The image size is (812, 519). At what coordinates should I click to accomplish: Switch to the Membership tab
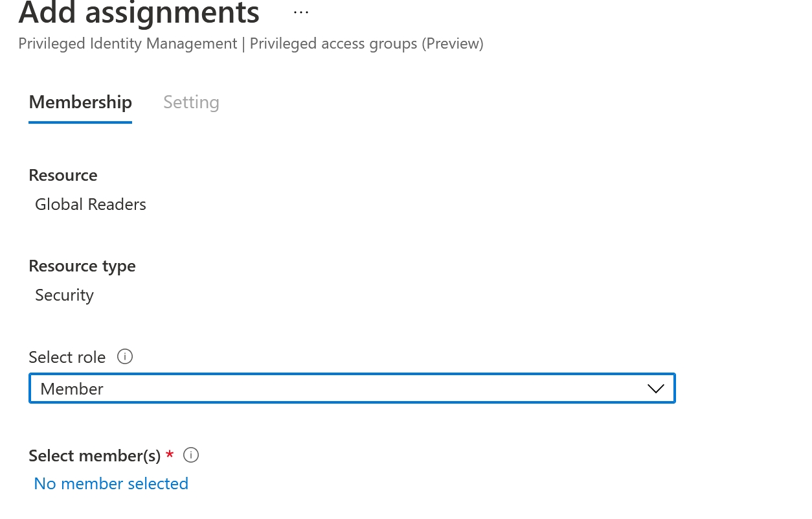pyautogui.click(x=80, y=102)
